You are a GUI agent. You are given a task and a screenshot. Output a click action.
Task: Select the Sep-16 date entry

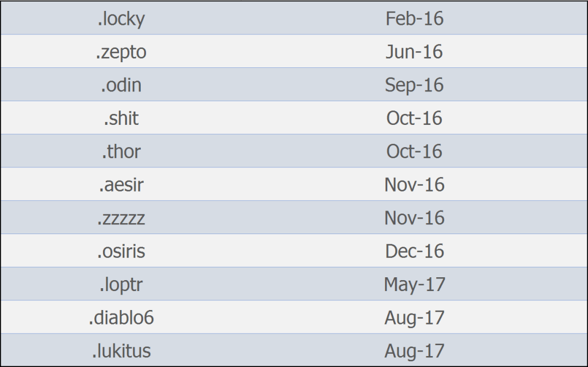pos(414,85)
